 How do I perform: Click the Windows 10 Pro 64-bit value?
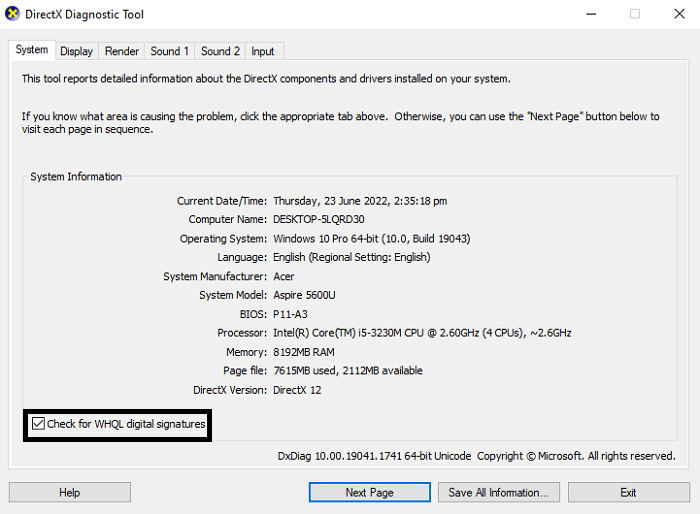click(x=371, y=238)
